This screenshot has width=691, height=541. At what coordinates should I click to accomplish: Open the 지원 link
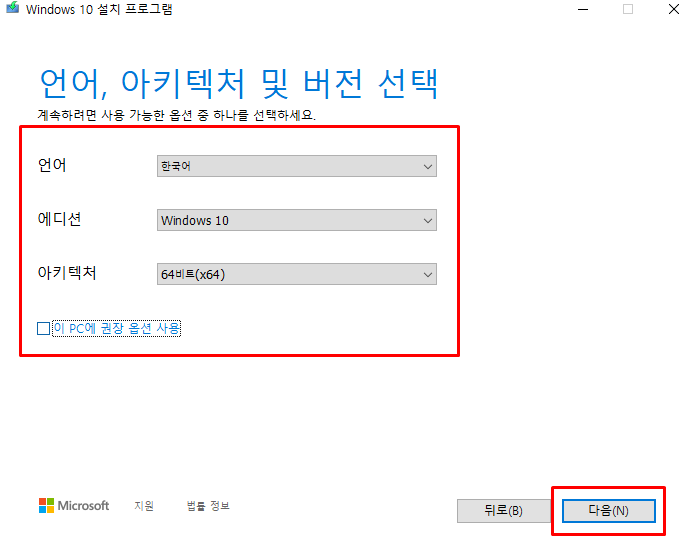click(144, 506)
